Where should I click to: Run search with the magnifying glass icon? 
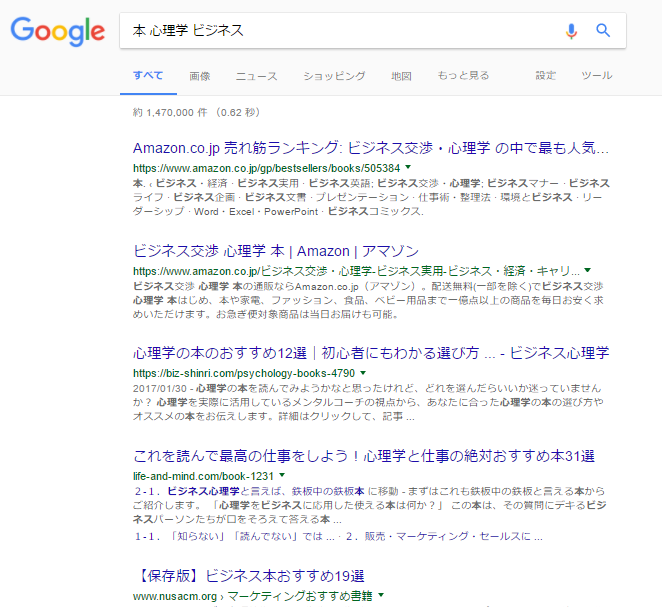pos(603,30)
